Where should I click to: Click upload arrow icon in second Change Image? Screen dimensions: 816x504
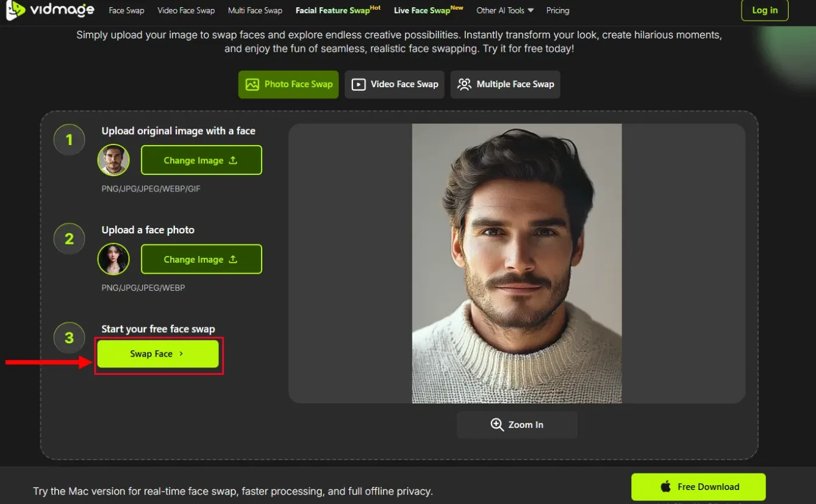click(x=233, y=259)
